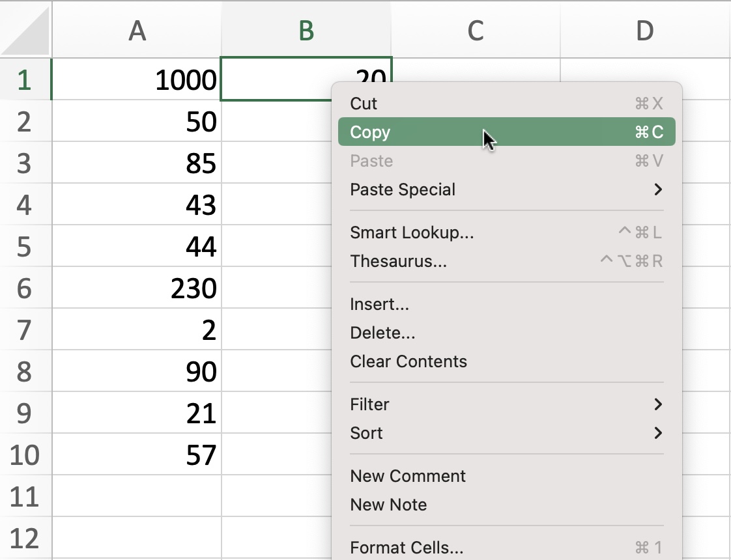Click empty cell C1
The height and width of the screenshot is (560, 731).
tap(476, 70)
